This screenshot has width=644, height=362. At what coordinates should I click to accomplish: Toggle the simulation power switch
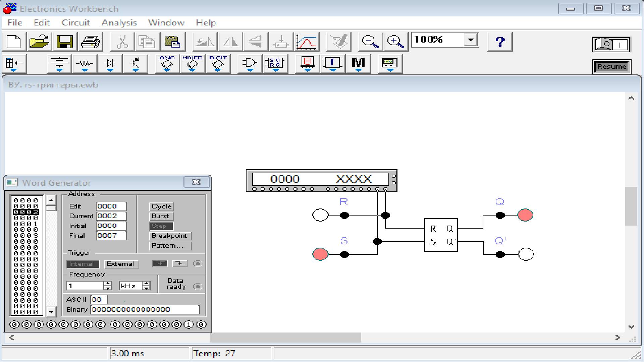611,44
